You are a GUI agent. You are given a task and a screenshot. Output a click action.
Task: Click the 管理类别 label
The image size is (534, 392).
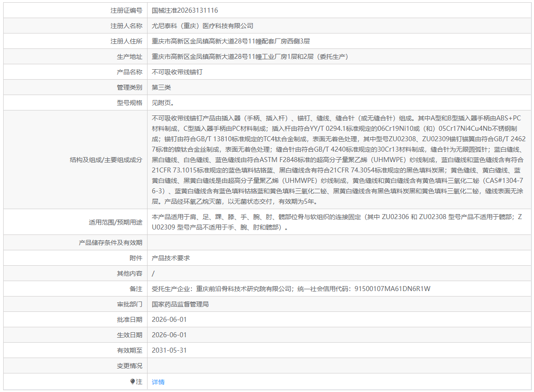(x=129, y=87)
